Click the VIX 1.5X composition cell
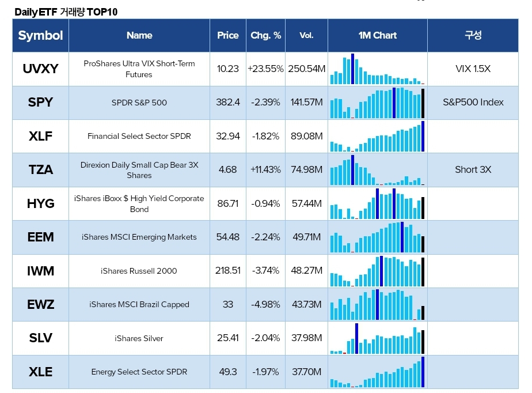Screen dimensions: 532x393 [x=473, y=69]
